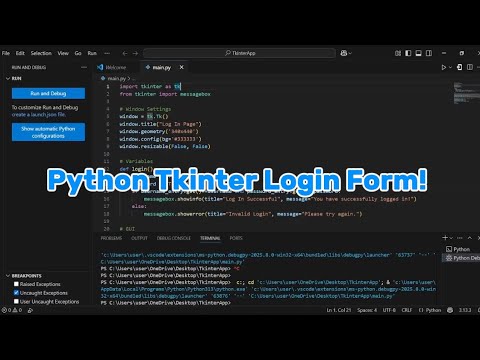
Task: Toggle the bottom panel visibility
Action: pos(418,53)
